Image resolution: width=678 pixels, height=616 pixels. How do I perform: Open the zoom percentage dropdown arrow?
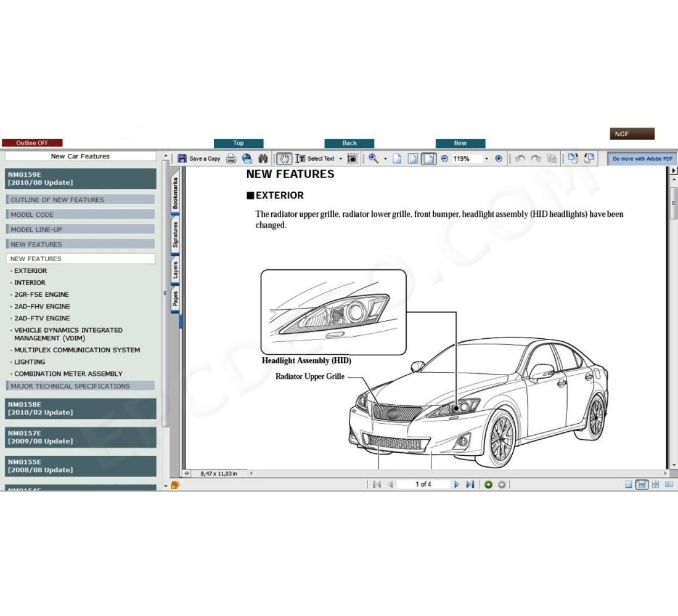point(486,159)
